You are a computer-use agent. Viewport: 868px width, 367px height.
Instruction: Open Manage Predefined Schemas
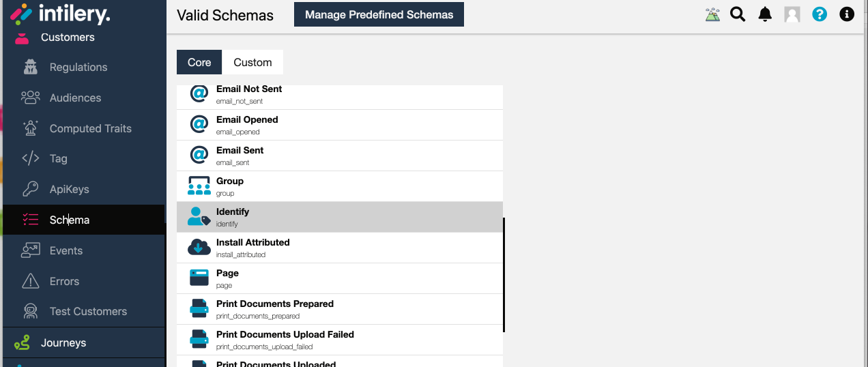379,14
